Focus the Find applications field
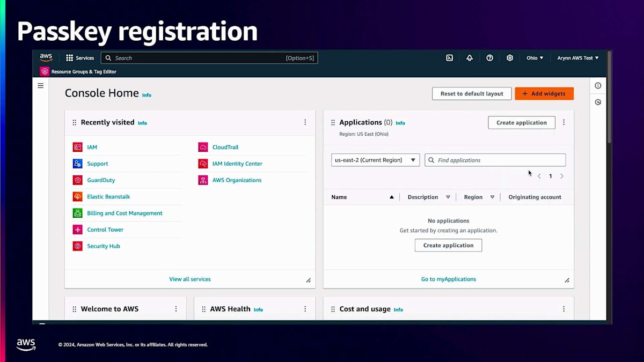The width and height of the screenshot is (644, 362). (495, 160)
